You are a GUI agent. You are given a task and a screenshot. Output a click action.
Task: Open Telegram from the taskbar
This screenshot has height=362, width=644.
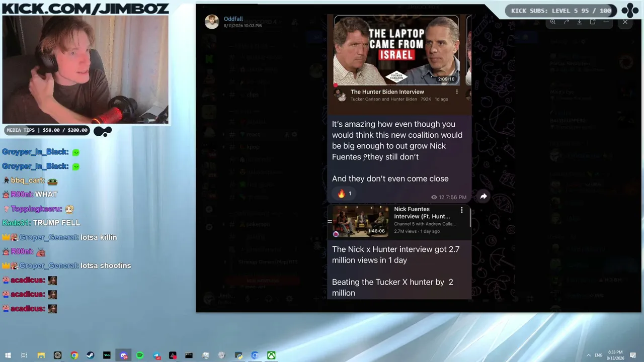[x=156, y=355]
